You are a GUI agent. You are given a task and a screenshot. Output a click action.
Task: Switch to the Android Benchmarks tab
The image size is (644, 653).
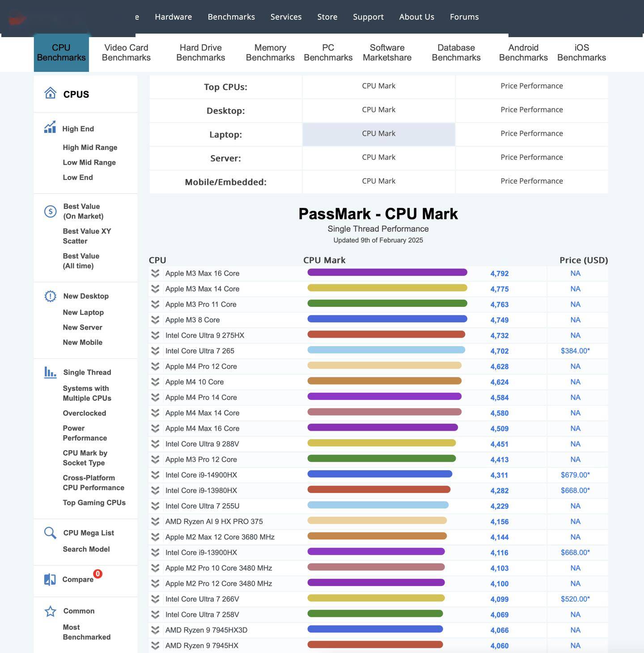point(523,53)
